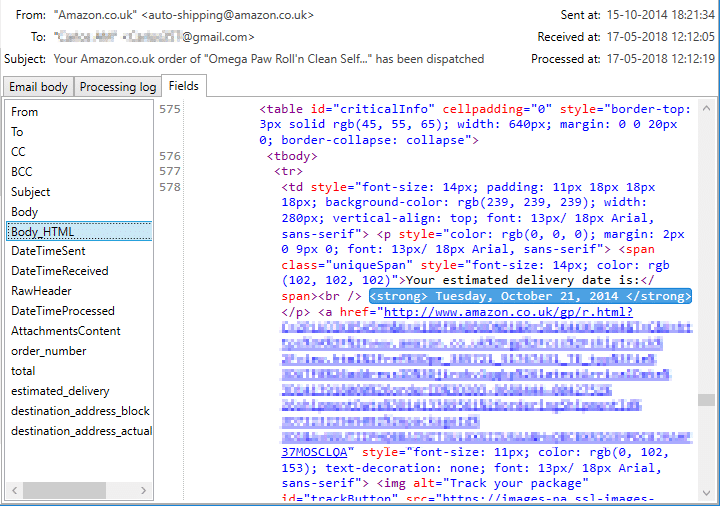
Task: Switch to the Email body tab
Action: [38, 87]
